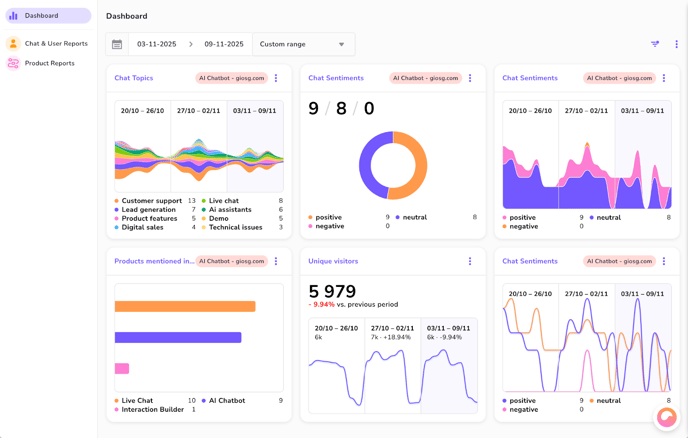The image size is (688, 438).
Task: Toggle Live Chat legend in Products card
Action: pyautogui.click(x=136, y=401)
